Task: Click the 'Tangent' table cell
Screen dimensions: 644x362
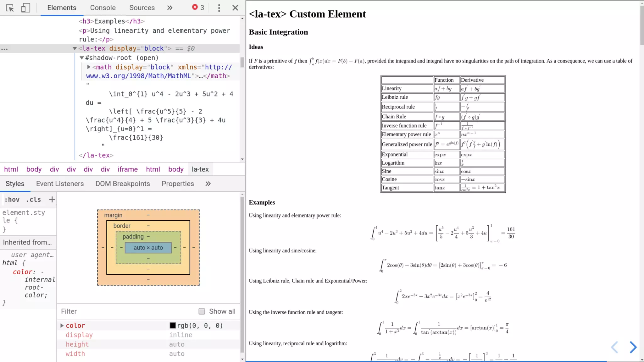Action: [x=407, y=188]
